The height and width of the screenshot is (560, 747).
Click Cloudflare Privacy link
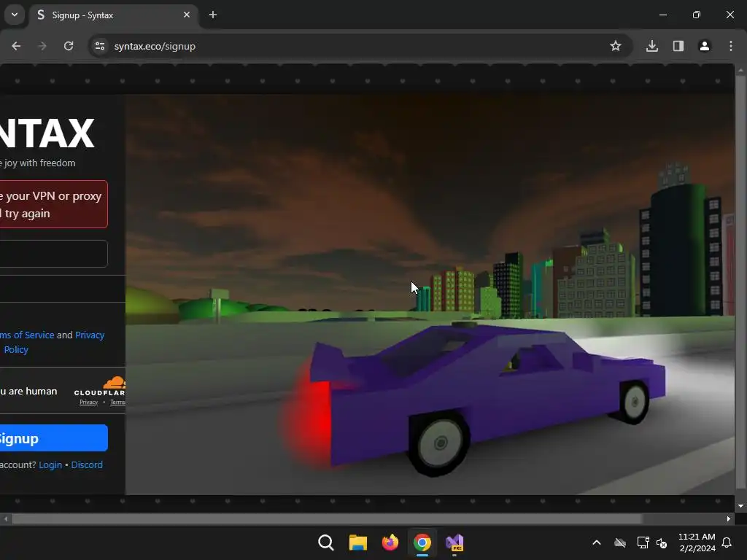pos(88,402)
